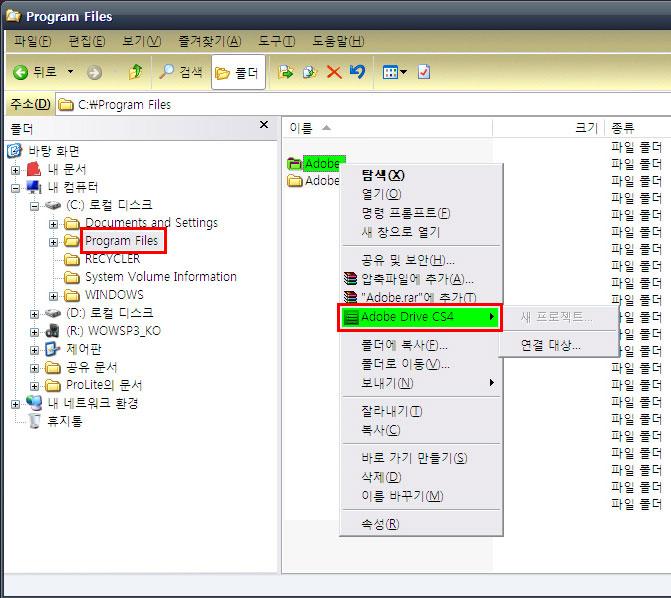671x598 pixels.
Task: Click the Copy To folder icon
Action: point(309,72)
